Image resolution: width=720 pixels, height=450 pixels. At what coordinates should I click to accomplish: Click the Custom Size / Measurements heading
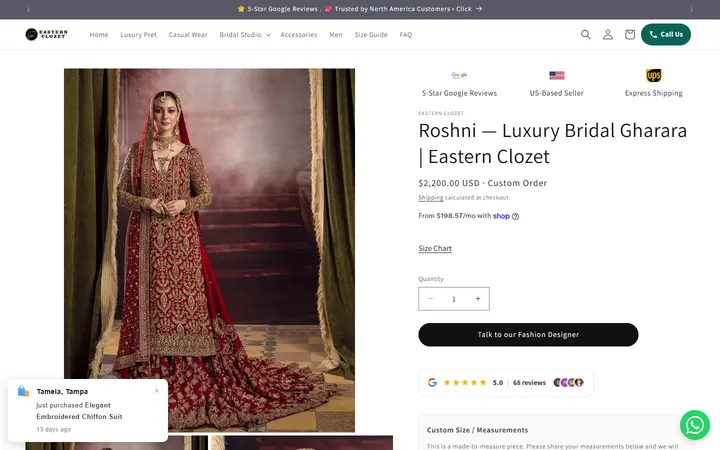[477, 430]
